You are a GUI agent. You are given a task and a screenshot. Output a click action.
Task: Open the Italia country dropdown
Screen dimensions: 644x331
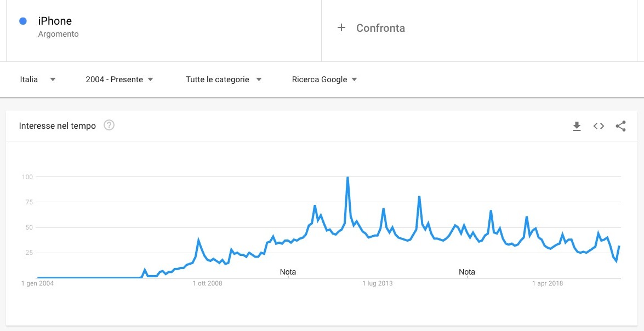[37, 79]
